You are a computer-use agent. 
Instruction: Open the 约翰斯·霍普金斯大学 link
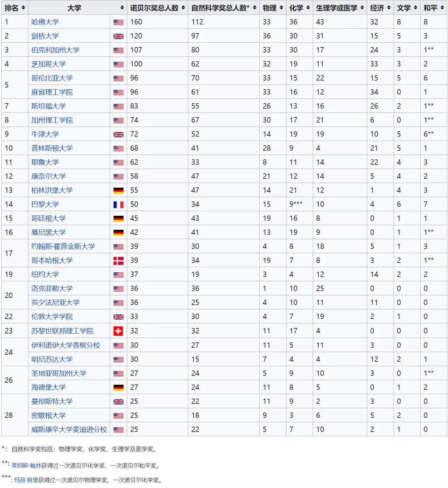click(63, 246)
